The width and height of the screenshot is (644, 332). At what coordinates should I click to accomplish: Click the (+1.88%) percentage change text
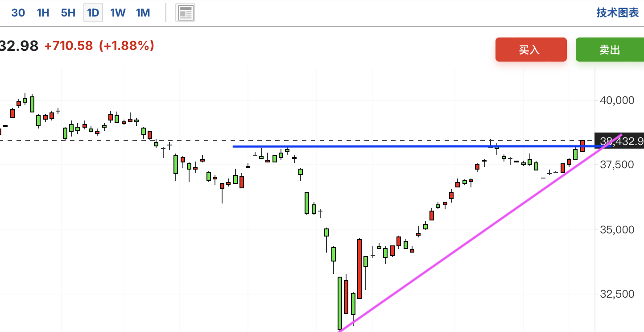(x=127, y=46)
